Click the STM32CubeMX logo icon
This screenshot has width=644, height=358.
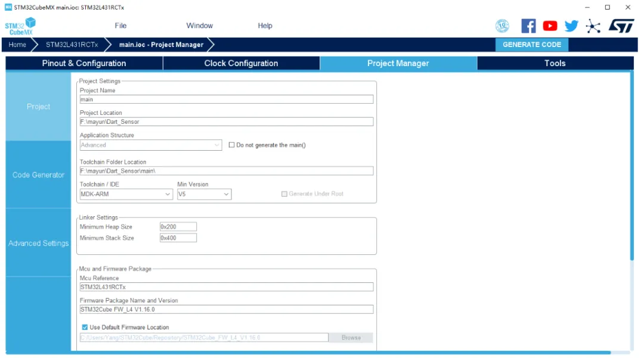(20, 26)
